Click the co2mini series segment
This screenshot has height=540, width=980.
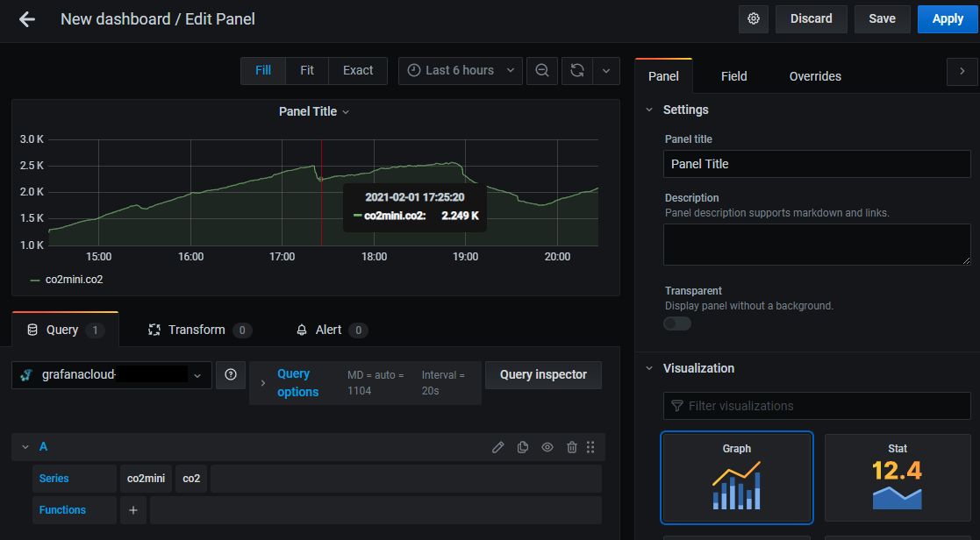(x=146, y=478)
